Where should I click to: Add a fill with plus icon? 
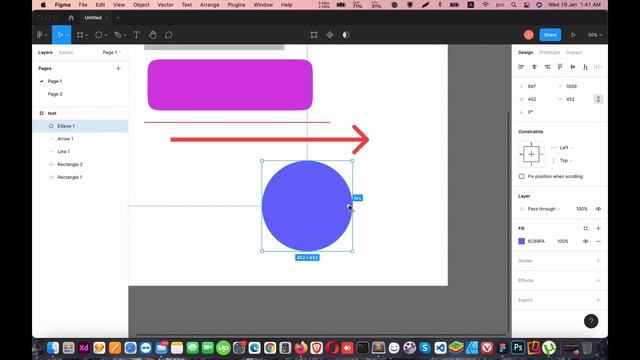pos(598,229)
